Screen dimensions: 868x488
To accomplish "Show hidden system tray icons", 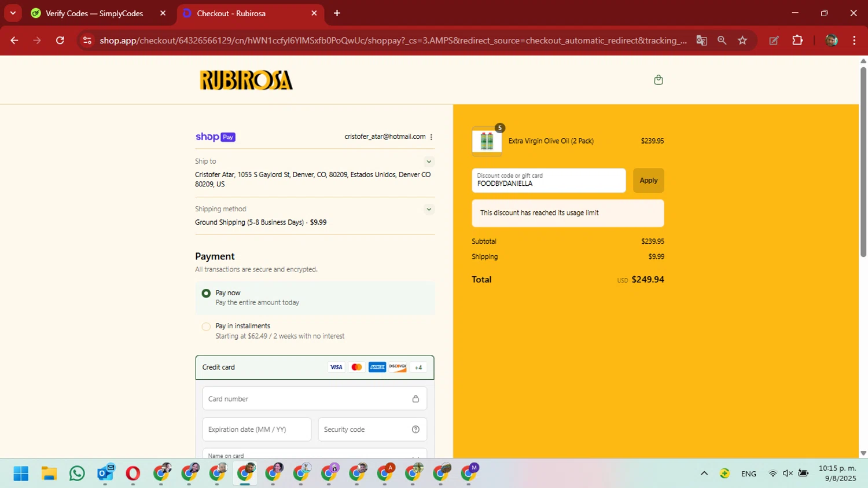I will coord(704,474).
